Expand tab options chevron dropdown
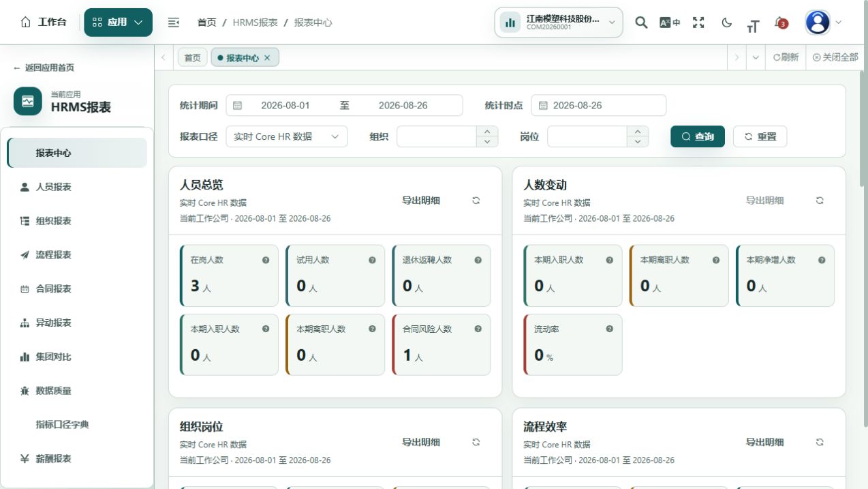This screenshot has width=868, height=489. 756,58
